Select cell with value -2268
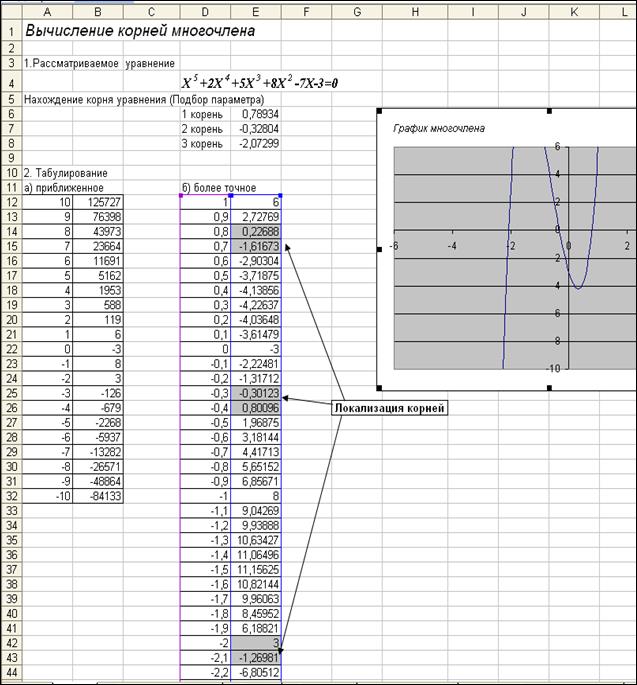This screenshot has width=637, height=685. [98, 422]
